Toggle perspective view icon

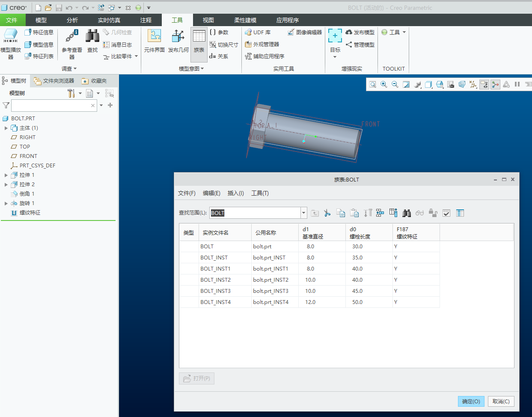[x=462, y=84]
